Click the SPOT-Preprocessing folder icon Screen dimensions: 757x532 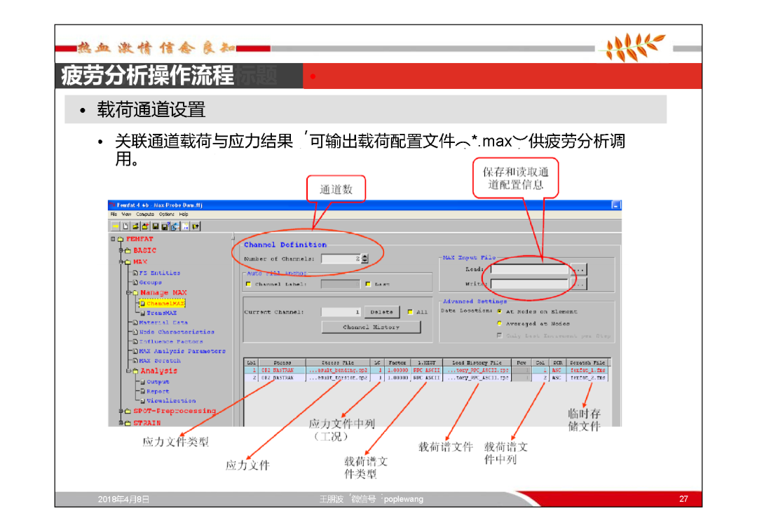coord(128,411)
